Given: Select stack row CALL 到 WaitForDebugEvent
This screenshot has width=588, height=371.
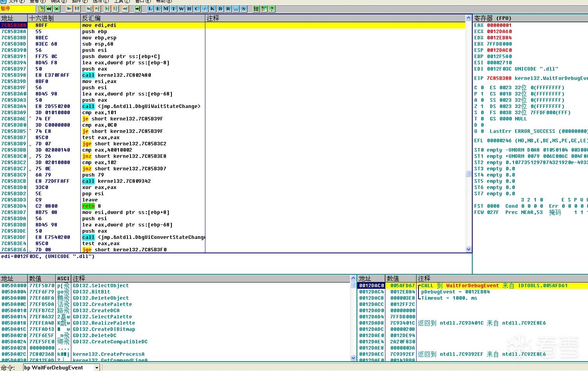Looking at the screenshot, I should click(x=472, y=286).
